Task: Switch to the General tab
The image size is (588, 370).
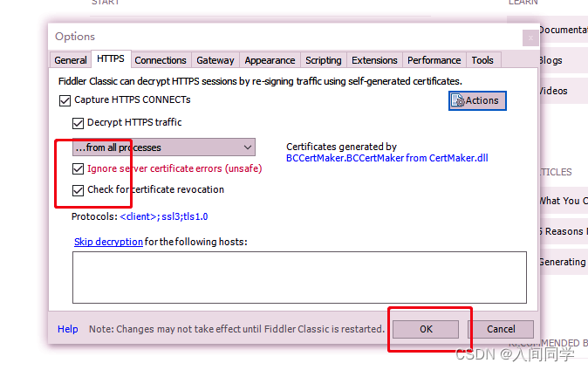Action: (71, 60)
